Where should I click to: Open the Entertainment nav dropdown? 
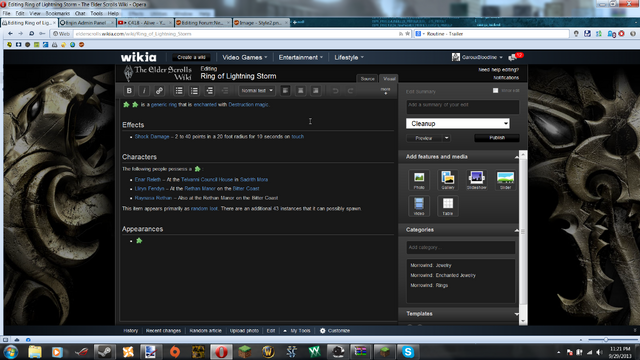coord(300,57)
